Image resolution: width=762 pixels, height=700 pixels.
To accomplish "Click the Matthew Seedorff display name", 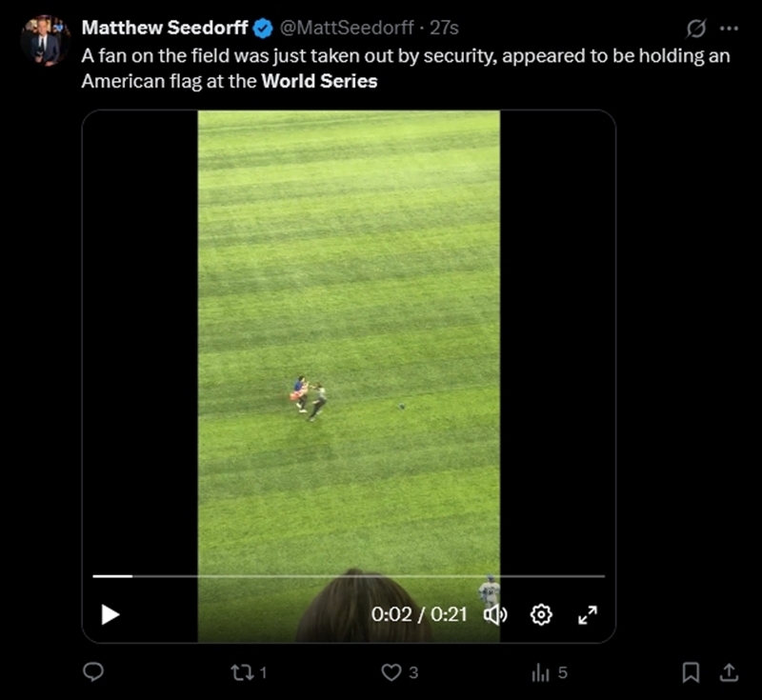I will coord(164,28).
